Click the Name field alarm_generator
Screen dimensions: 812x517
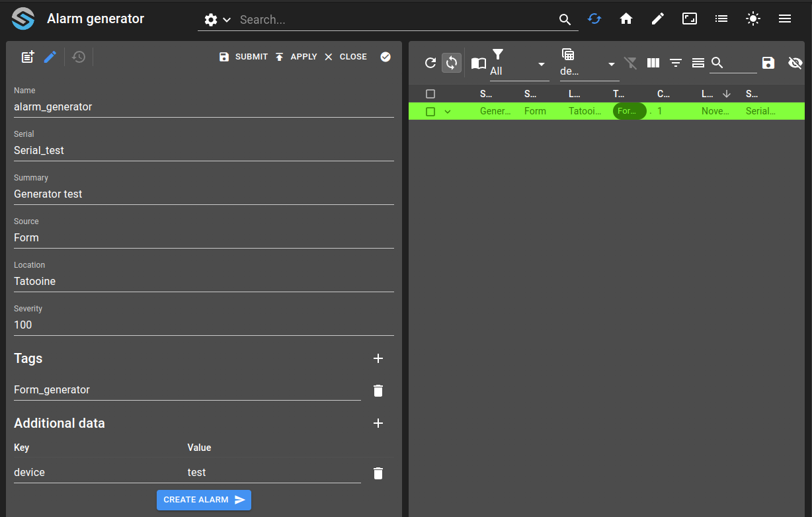click(x=204, y=106)
